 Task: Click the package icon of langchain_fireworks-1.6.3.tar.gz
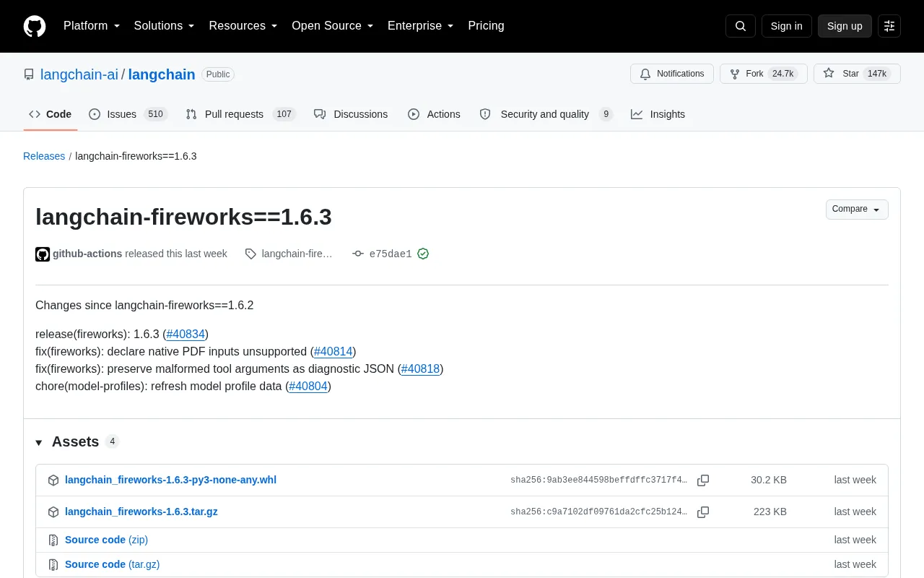click(53, 512)
